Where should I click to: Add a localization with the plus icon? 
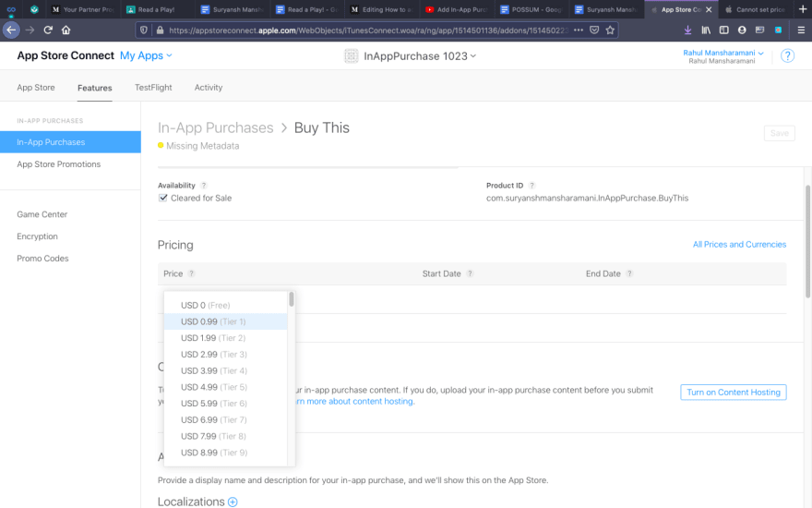233,502
